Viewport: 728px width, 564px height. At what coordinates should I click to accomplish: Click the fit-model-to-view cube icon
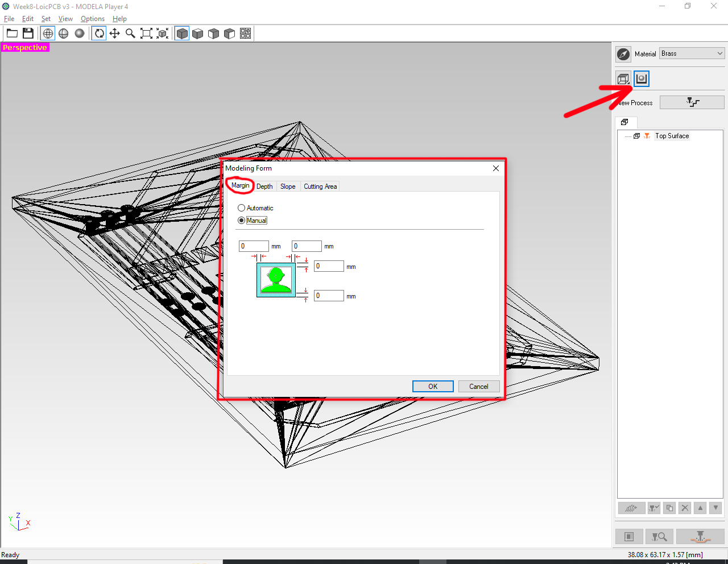click(x=163, y=33)
